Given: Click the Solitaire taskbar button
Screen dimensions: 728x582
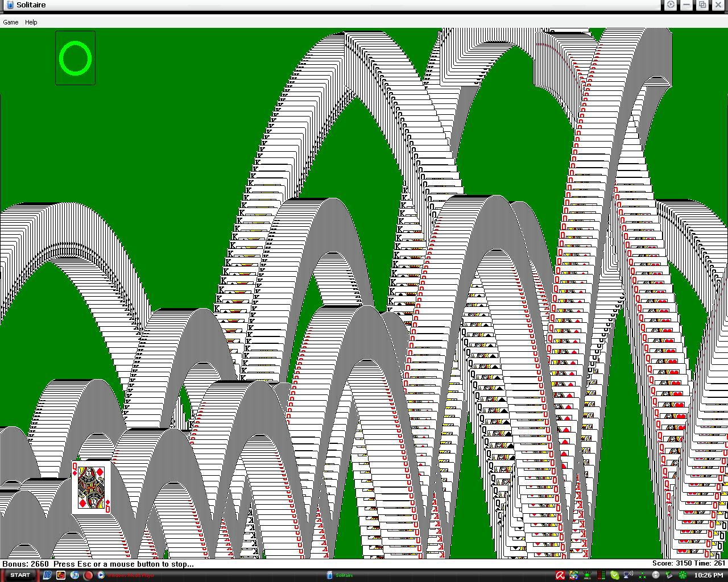Looking at the screenshot, I should click(x=340, y=575).
